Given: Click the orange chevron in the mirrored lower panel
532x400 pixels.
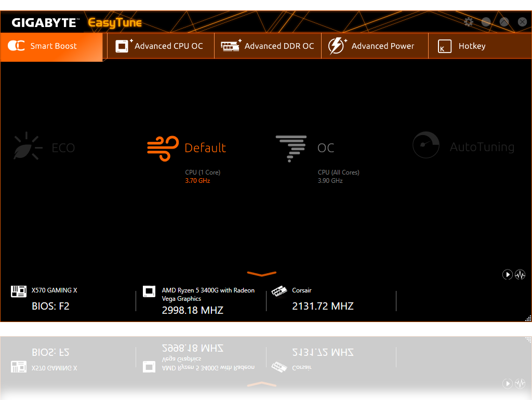Looking at the screenshot, I should click(x=262, y=384).
